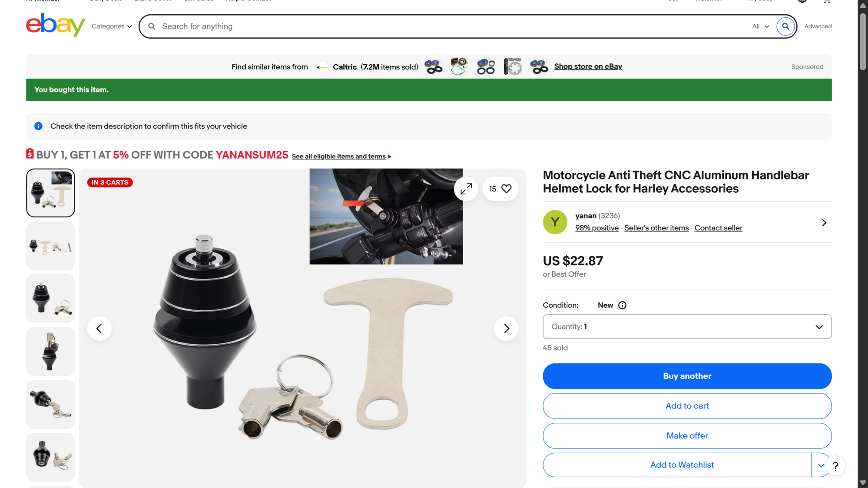
Task: Add item to favorites with heart icon
Action: coord(506,189)
